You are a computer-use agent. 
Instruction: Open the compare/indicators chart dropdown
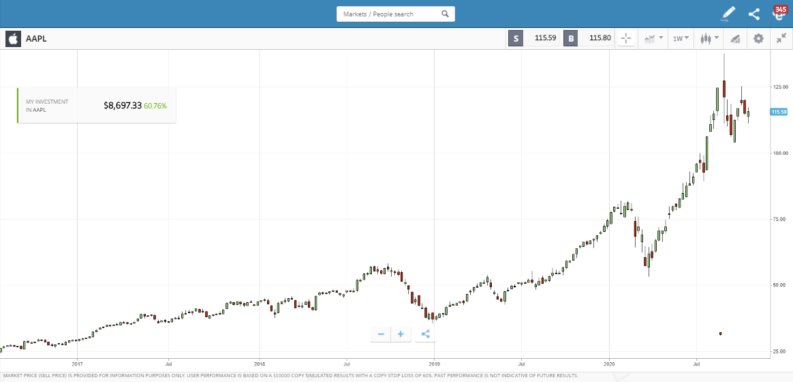(x=653, y=39)
